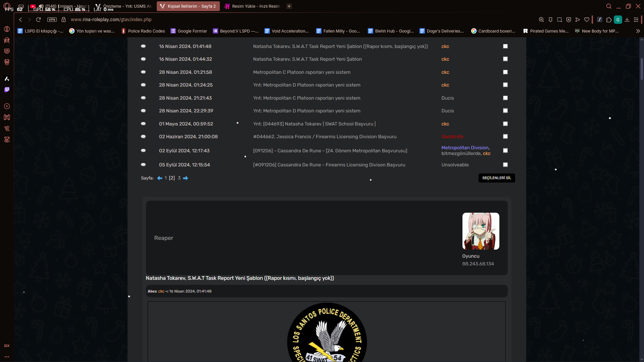Switch to the Eminem YouTube tab
The image size is (644, 362).
(x=59, y=6)
